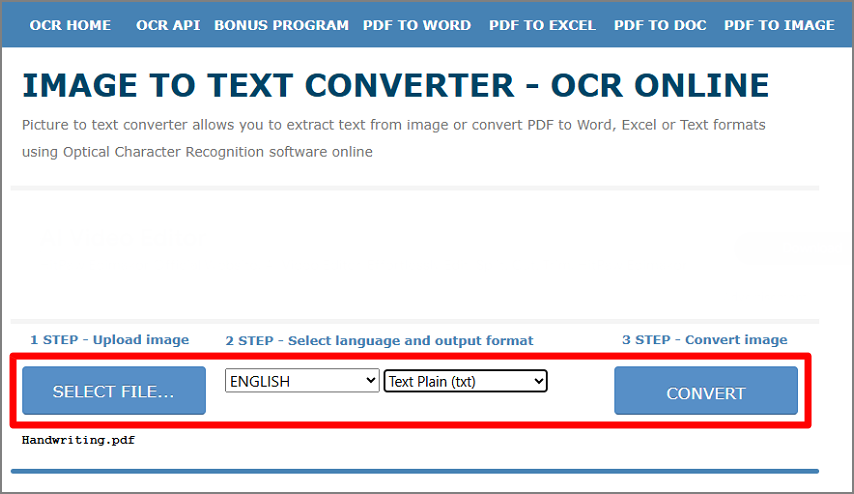Select PDF TO EXCEL in navigation
854x494 pixels.
click(542, 25)
